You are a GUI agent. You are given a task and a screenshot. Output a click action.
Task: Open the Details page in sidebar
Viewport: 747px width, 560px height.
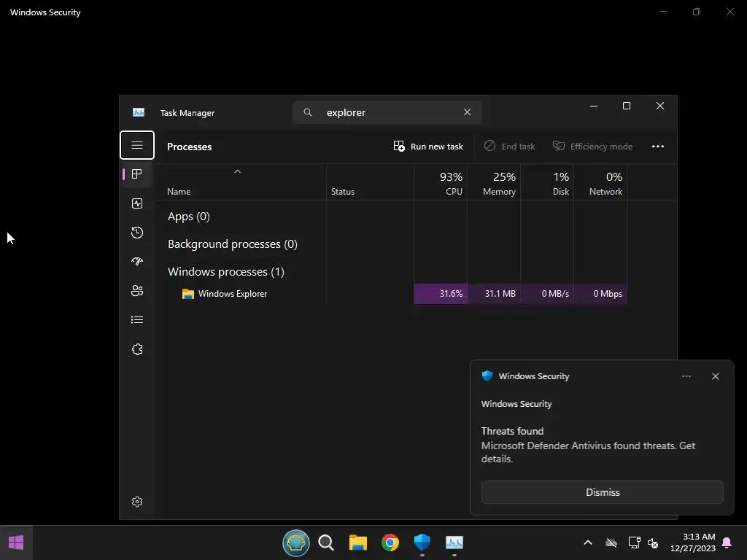tap(136, 319)
